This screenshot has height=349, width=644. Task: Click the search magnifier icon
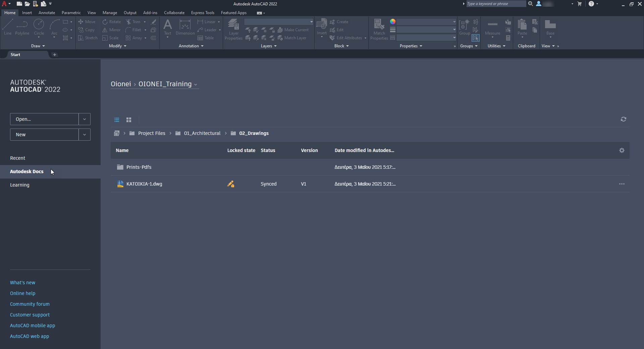[x=530, y=4]
